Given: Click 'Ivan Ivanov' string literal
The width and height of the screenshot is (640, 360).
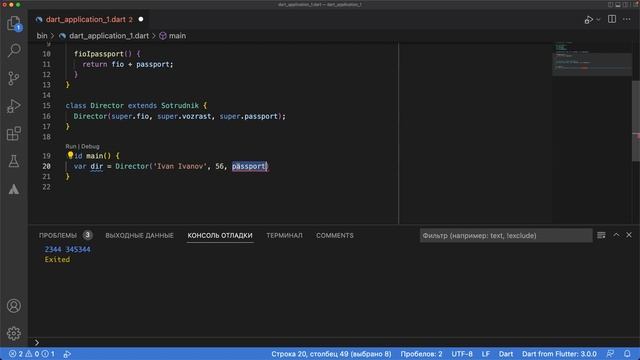Looking at the screenshot, I should pyautogui.click(x=180, y=166).
